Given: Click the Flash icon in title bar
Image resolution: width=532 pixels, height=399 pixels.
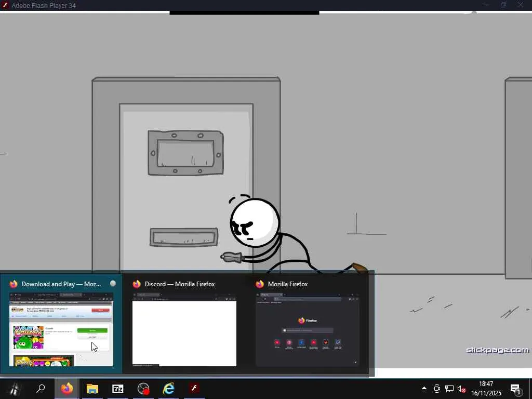Looking at the screenshot, I should tap(5, 5).
